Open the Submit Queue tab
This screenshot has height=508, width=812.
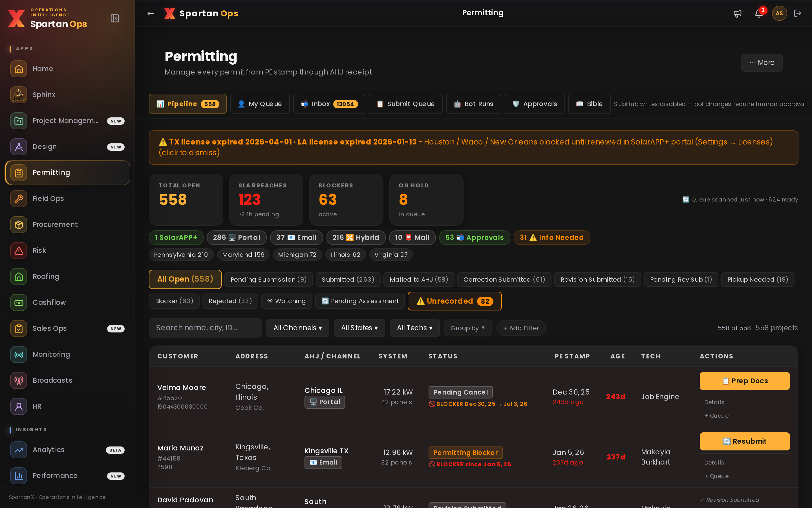[x=405, y=104]
